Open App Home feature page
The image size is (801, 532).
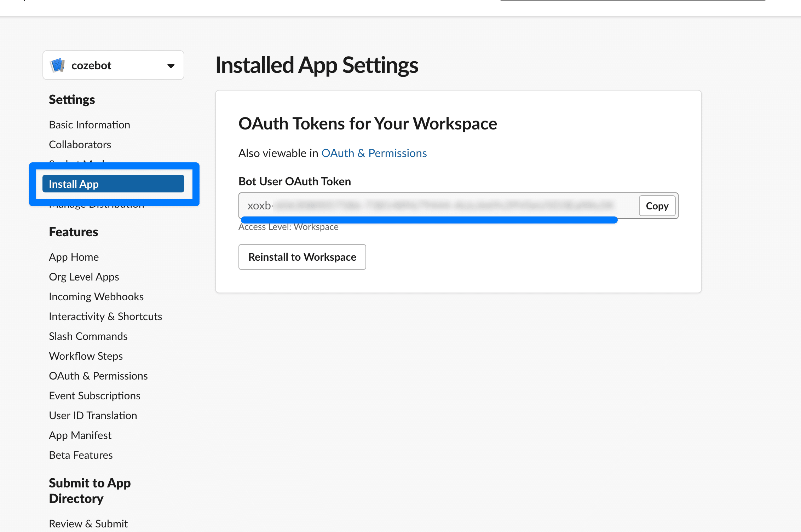click(74, 257)
